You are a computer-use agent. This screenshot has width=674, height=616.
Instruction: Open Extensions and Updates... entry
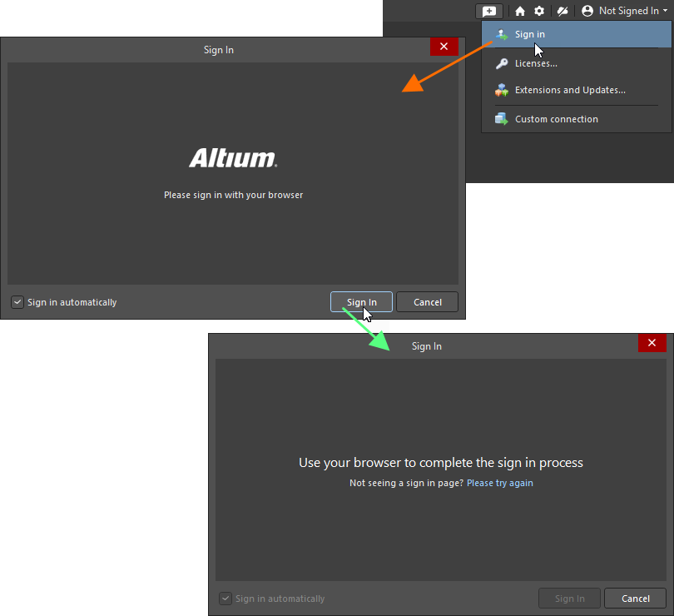576,91
